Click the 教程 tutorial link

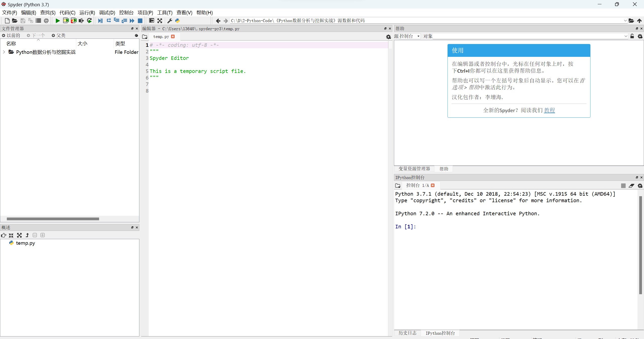[x=549, y=110]
